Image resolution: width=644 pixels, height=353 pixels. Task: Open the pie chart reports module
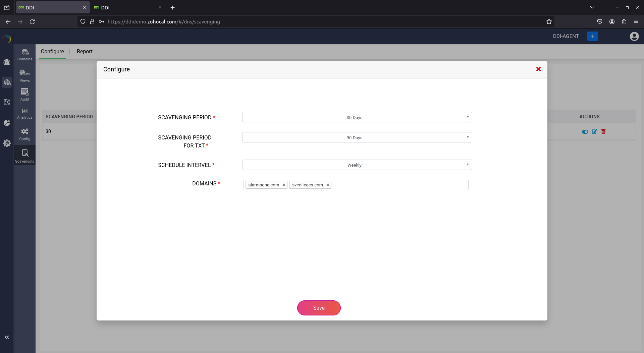tap(7, 123)
